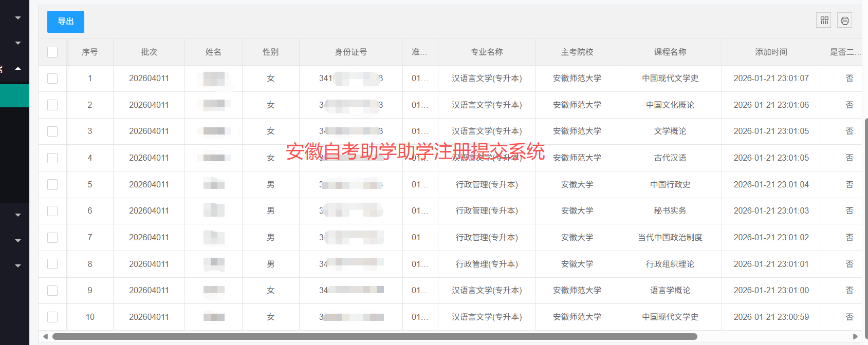Check the checkbox for row 5
The width and height of the screenshot is (868, 345).
click(x=52, y=184)
